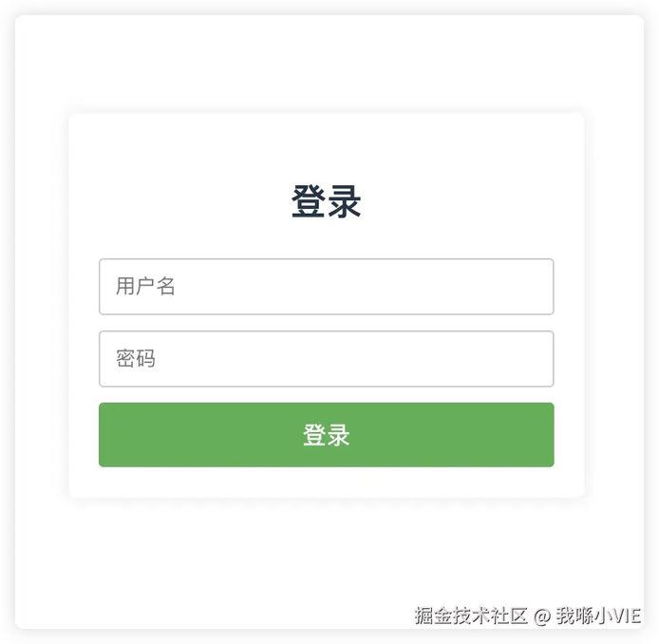Select the 用户名 placeholder text

coord(145,286)
